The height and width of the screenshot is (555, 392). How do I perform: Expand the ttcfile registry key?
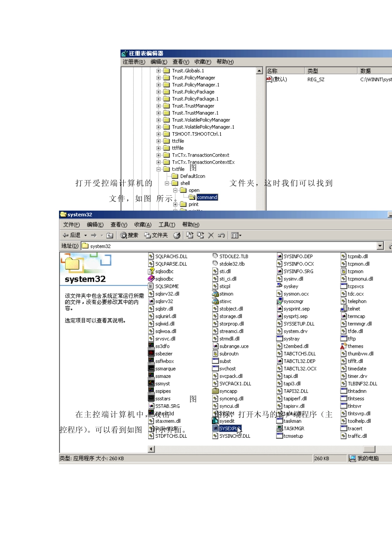point(158,141)
